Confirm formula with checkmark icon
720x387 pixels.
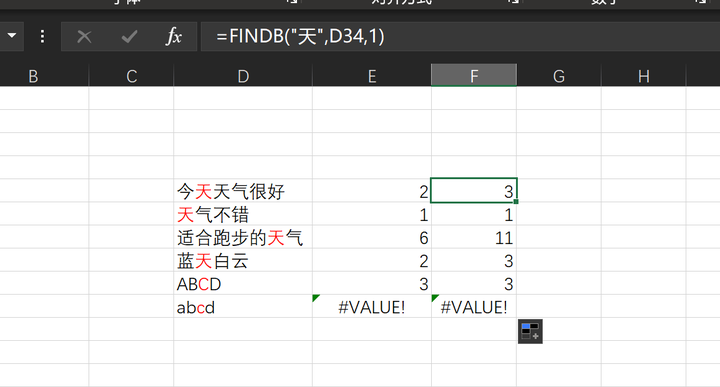(129, 36)
